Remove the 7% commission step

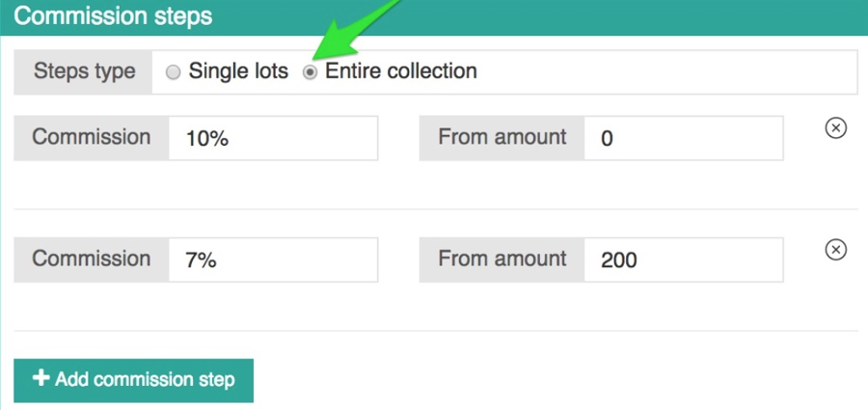click(836, 250)
